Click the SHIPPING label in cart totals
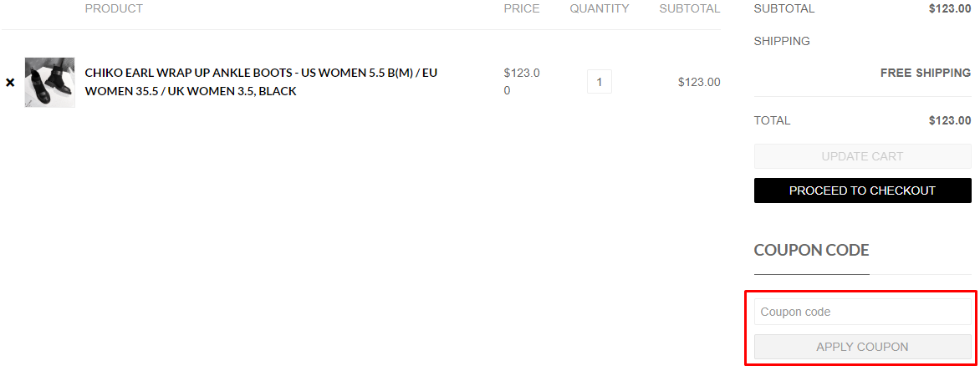 [x=782, y=41]
